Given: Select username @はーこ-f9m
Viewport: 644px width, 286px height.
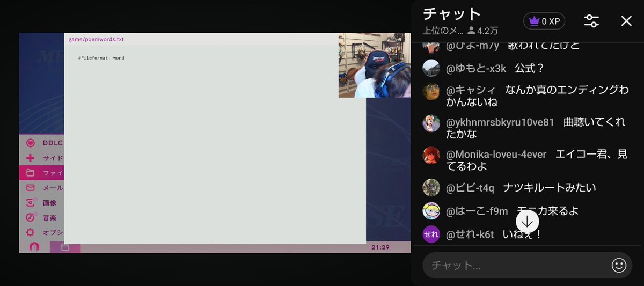Looking at the screenshot, I should click(x=477, y=211).
